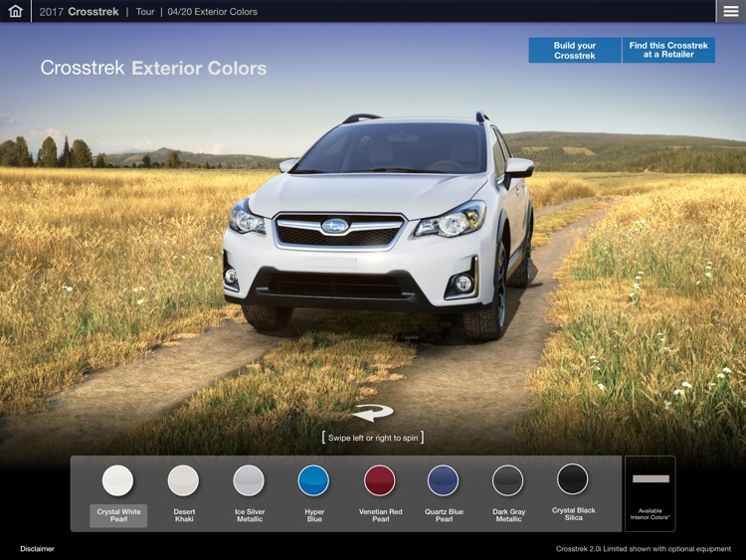Click the Venetian Red Pearl label

tap(380, 515)
